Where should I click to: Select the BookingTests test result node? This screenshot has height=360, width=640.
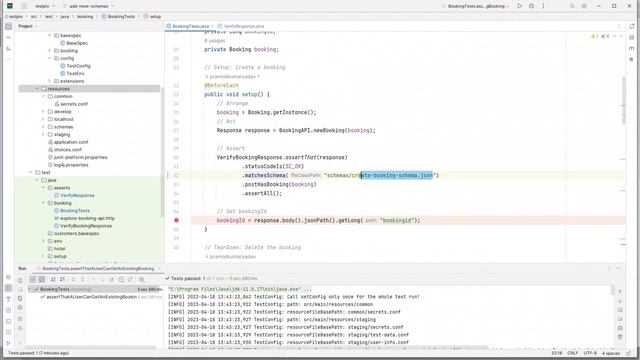click(95, 289)
